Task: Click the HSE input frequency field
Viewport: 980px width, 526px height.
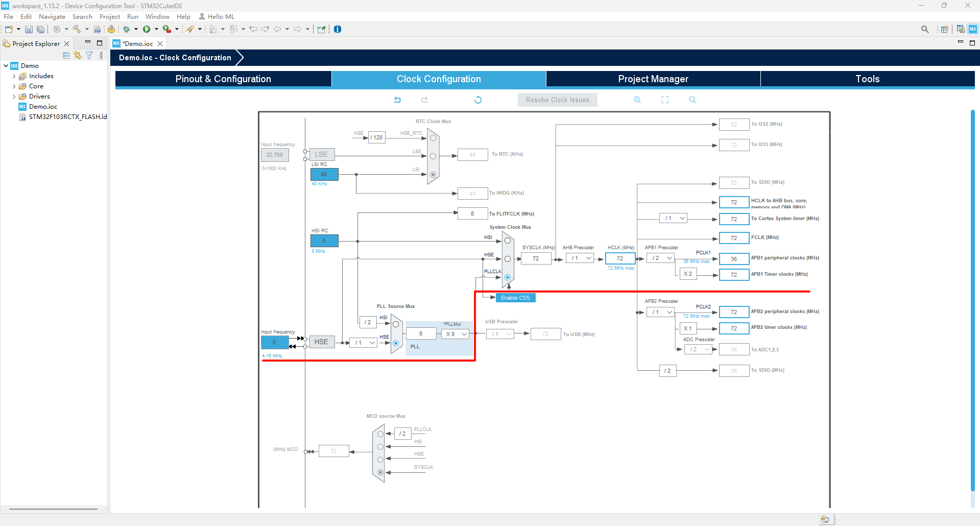Action: coord(275,342)
